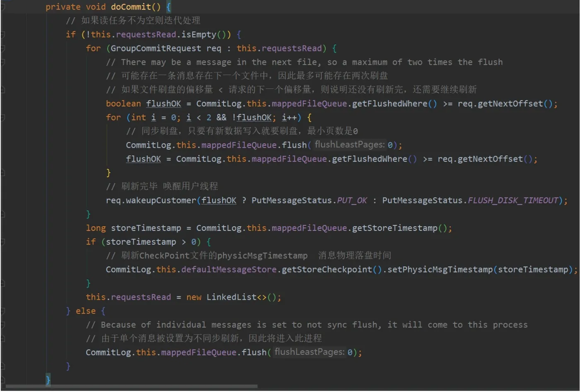Click the horizontal scrollbar under the code
The image size is (580, 392).
coord(132,386)
